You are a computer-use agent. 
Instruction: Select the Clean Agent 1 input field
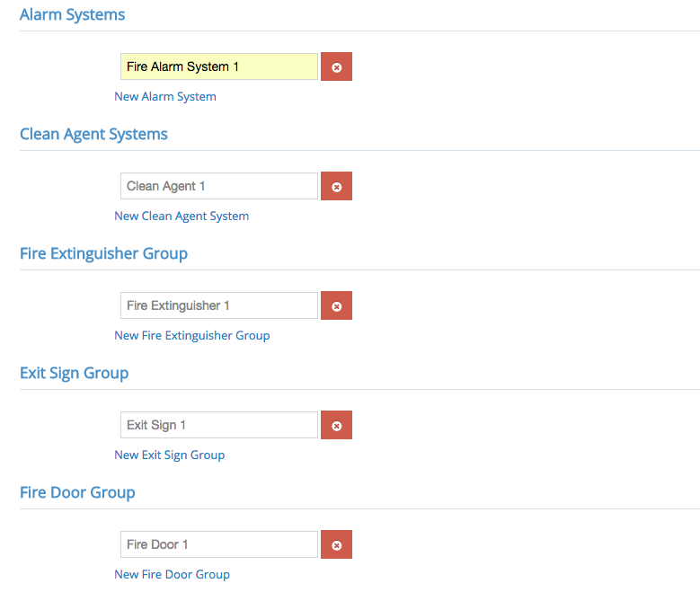[x=219, y=186]
